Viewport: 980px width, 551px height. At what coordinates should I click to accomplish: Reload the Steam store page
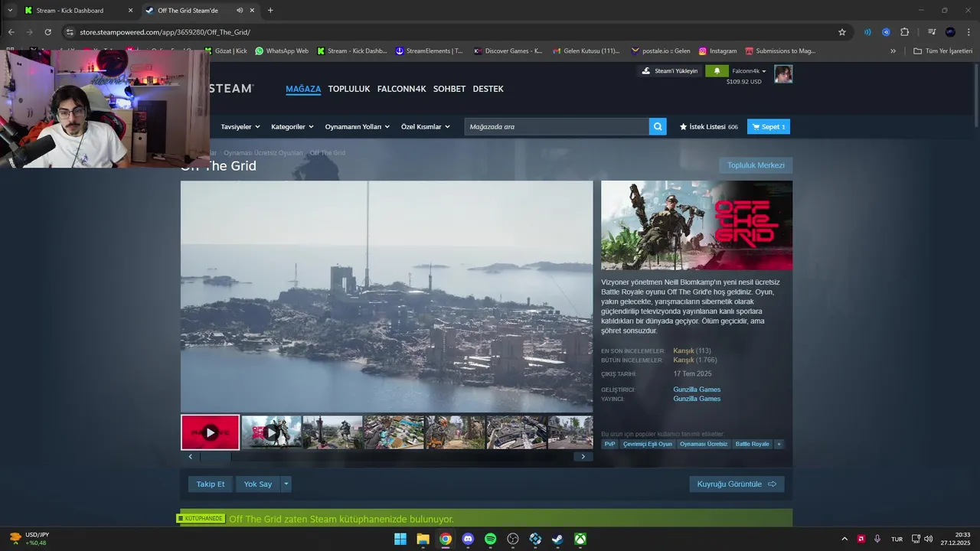47,32
